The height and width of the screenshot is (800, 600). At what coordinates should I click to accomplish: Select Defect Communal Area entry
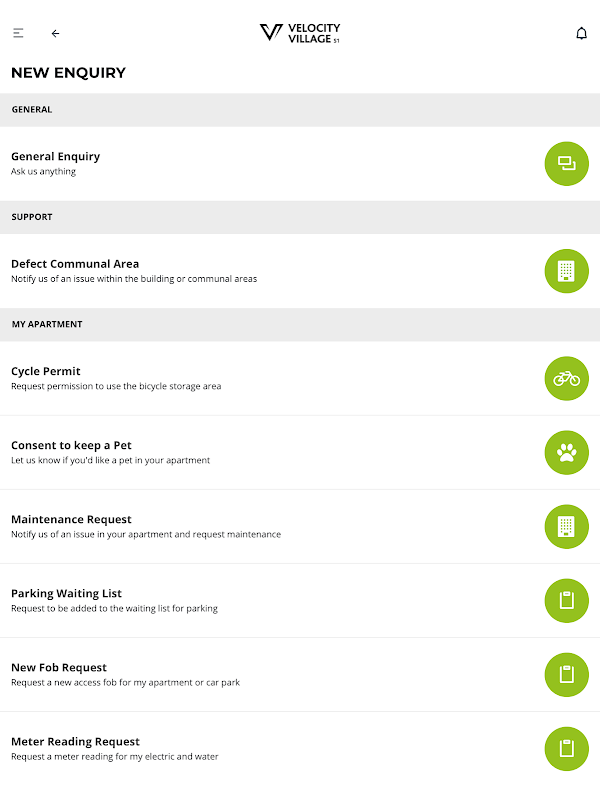(75, 264)
